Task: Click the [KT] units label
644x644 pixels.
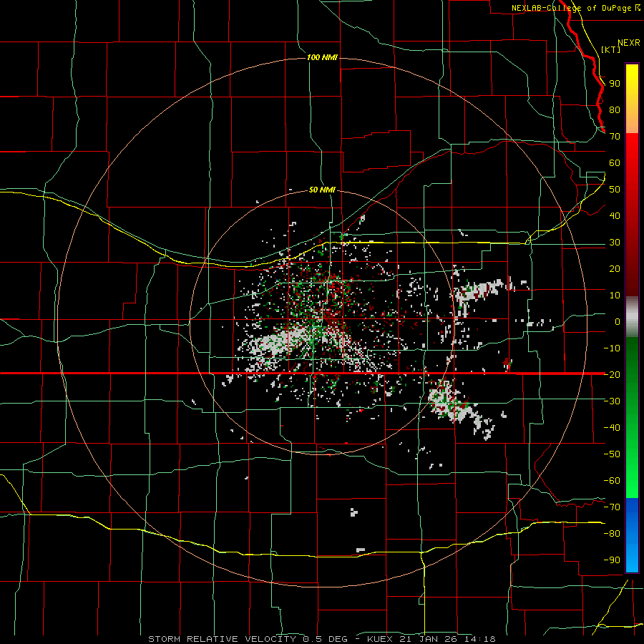Action: [611, 49]
